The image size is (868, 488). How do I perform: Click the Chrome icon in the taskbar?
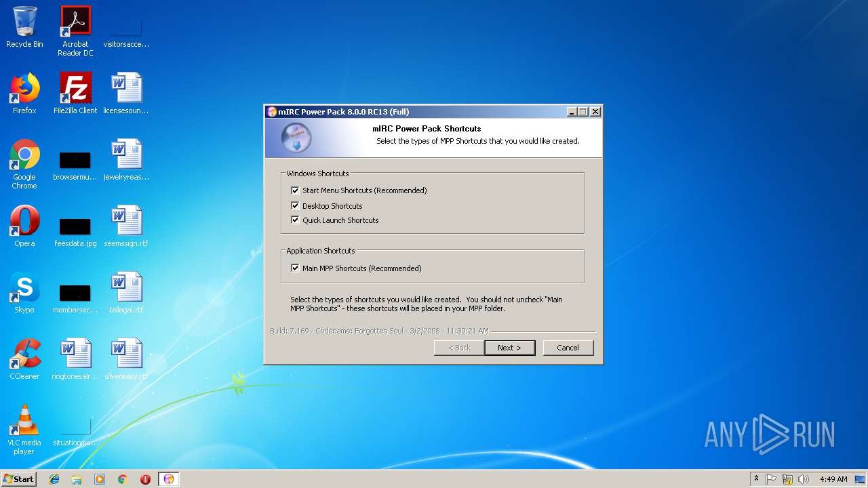pyautogui.click(x=123, y=479)
